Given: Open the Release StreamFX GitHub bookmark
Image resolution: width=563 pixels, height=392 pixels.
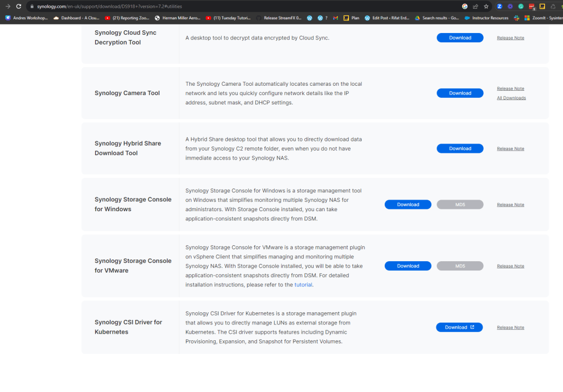Looking at the screenshot, I should coord(279,18).
